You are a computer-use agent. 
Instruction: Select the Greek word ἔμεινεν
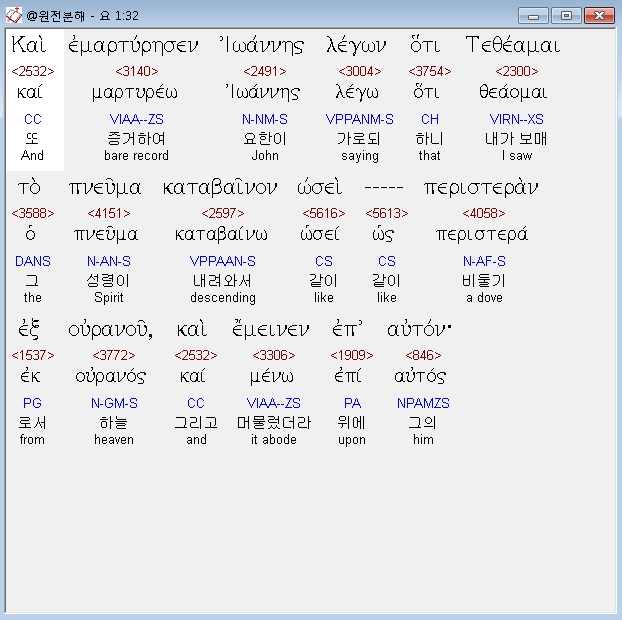[x=271, y=329]
